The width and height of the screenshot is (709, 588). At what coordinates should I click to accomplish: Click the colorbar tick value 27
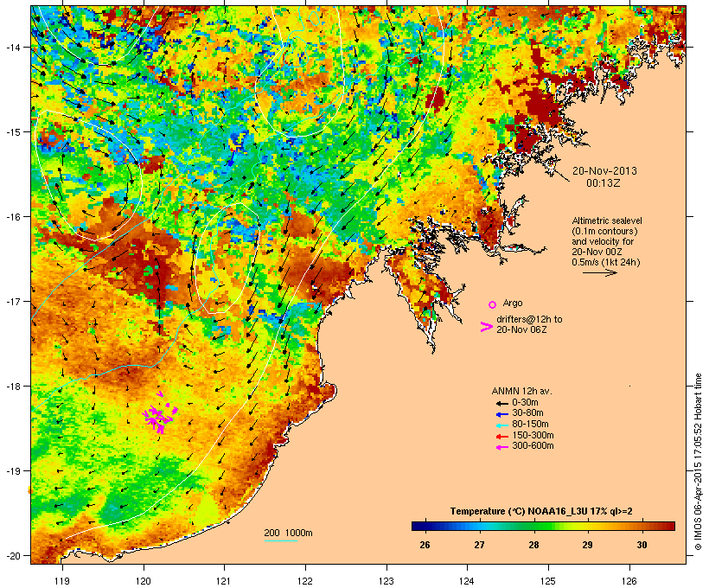[x=479, y=545]
